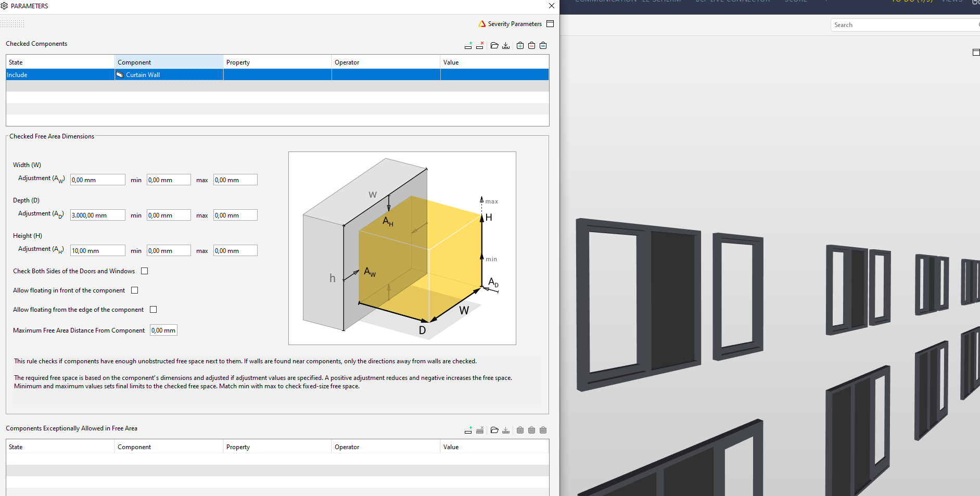The width and height of the screenshot is (980, 496).
Task: Click Height min value field
Action: click(169, 250)
